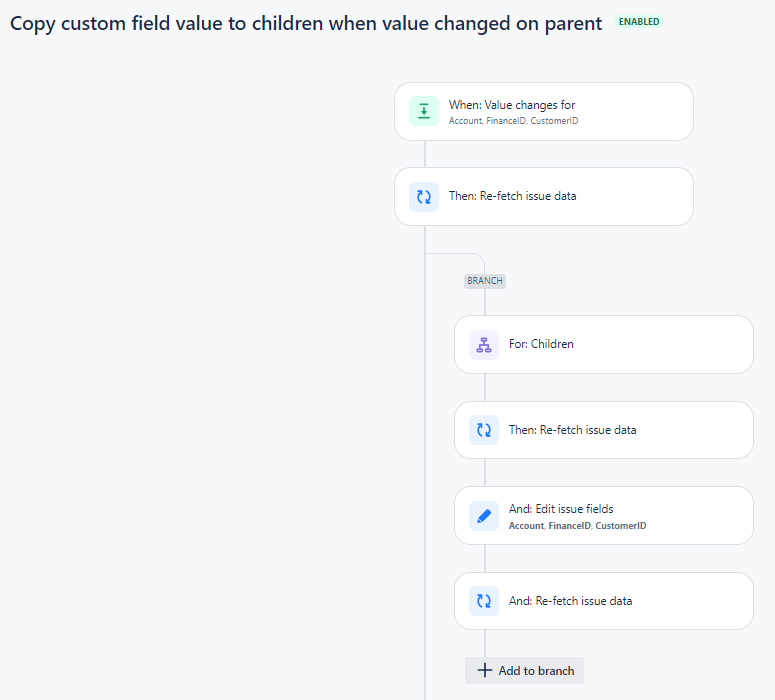The height and width of the screenshot is (700, 775).
Task: Click the For: Children hierarchy icon
Action: [x=484, y=345]
